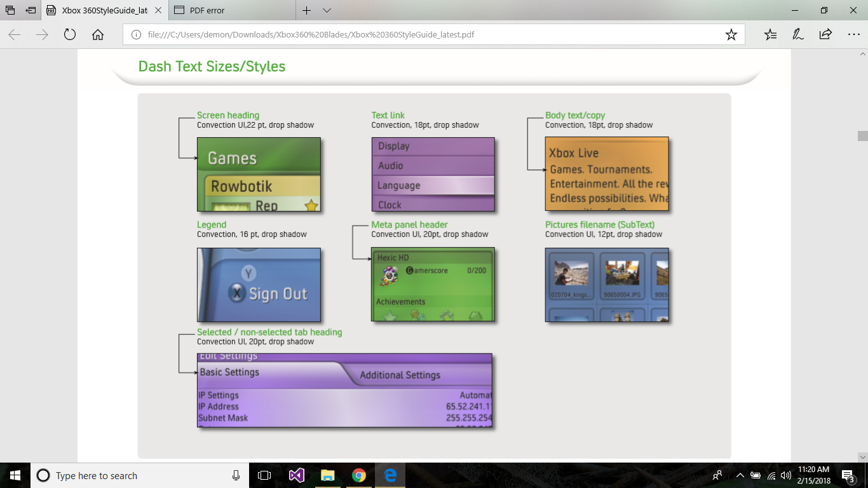
Task: Open the People icon in system tray
Action: coord(717,475)
